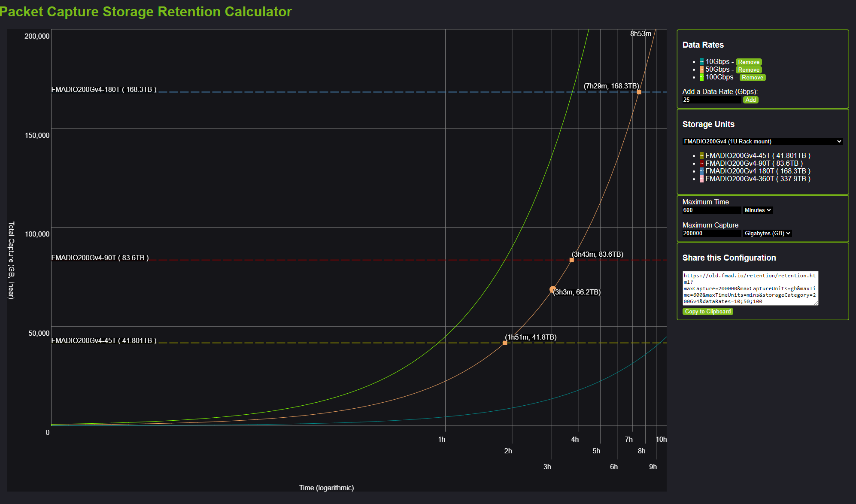Image resolution: width=856 pixels, height=504 pixels.
Task: Click the 8h53m label at chart top
Action: pyautogui.click(x=640, y=34)
